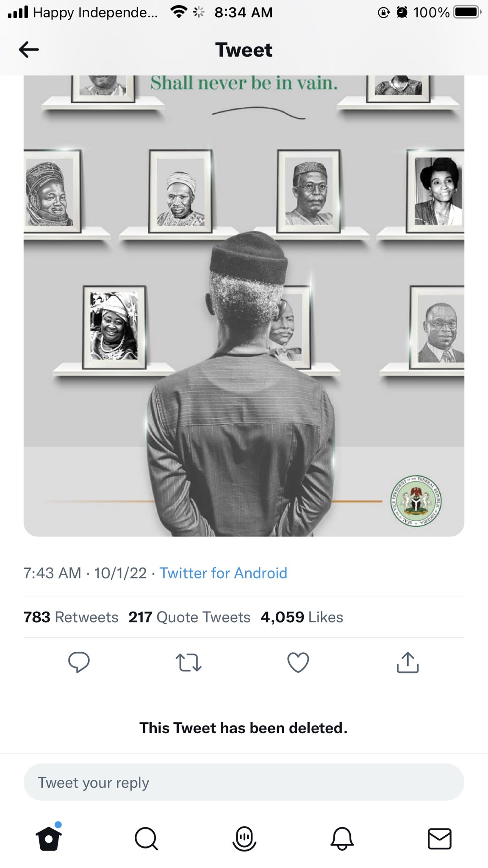Tap the back arrow icon

pyautogui.click(x=29, y=50)
